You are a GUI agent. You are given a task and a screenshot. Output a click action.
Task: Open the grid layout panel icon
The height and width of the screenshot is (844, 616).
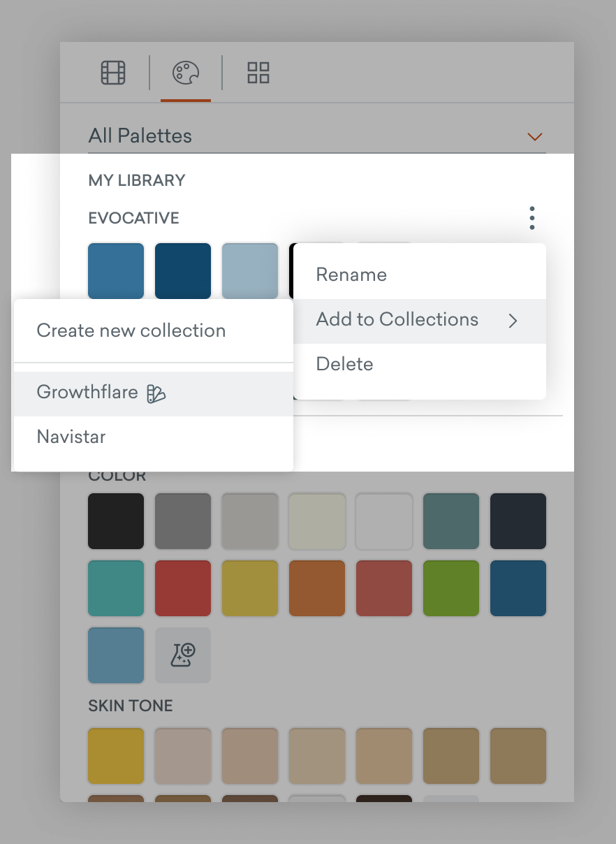pyautogui.click(x=257, y=72)
